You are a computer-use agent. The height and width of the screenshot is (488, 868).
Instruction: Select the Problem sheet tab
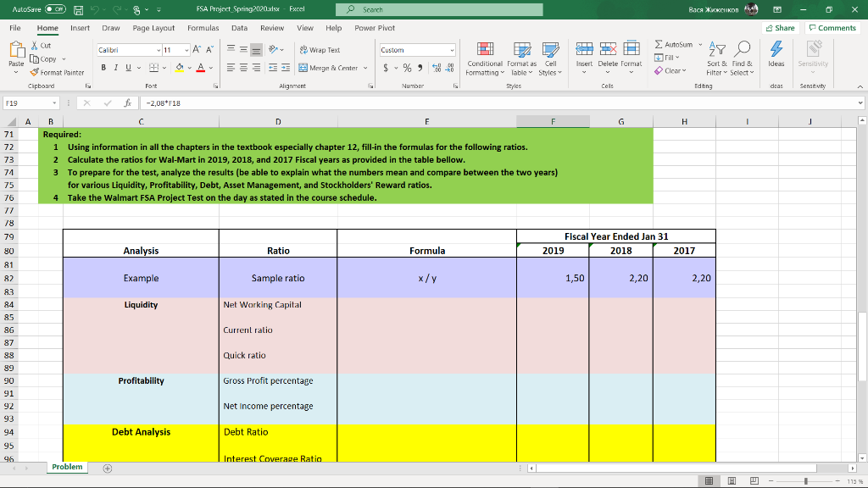click(67, 467)
